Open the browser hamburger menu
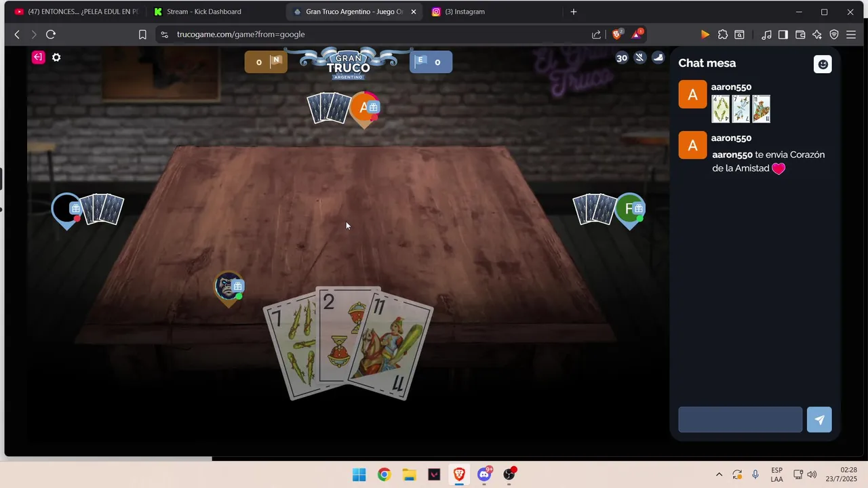The image size is (868, 488). pyautogui.click(x=851, y=35)
